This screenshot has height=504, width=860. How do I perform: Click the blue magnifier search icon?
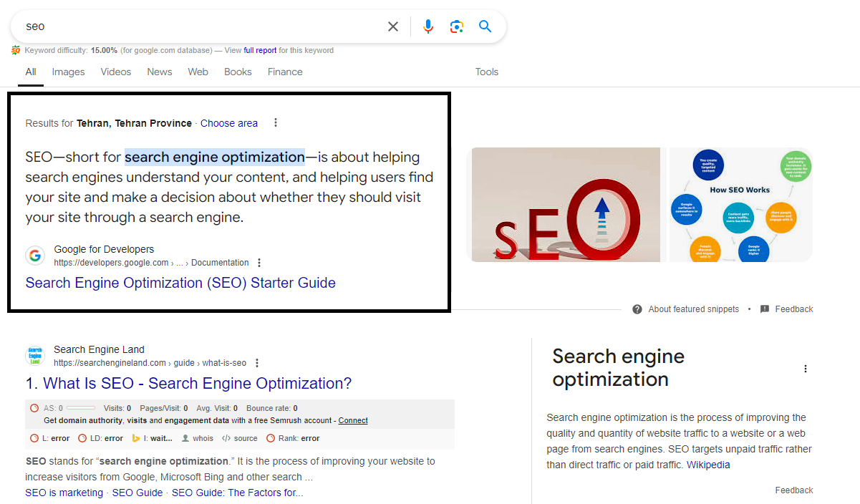[x=485, y=26]
